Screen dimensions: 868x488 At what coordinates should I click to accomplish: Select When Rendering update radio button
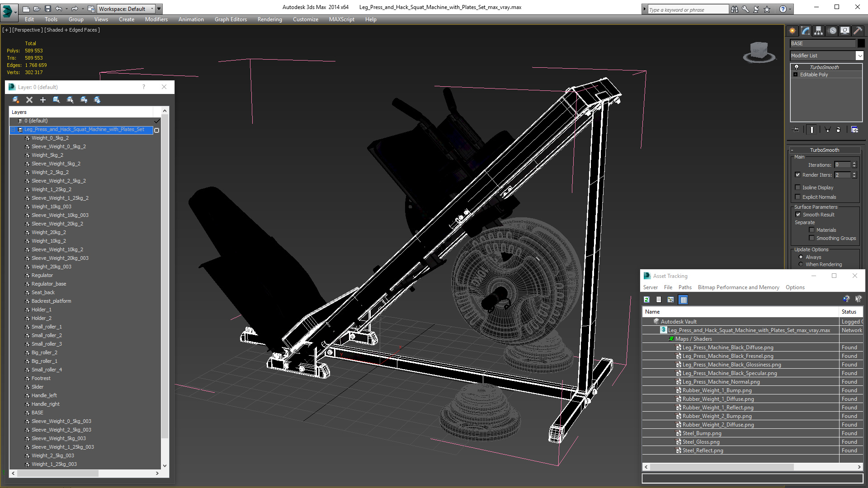point(801,264)
